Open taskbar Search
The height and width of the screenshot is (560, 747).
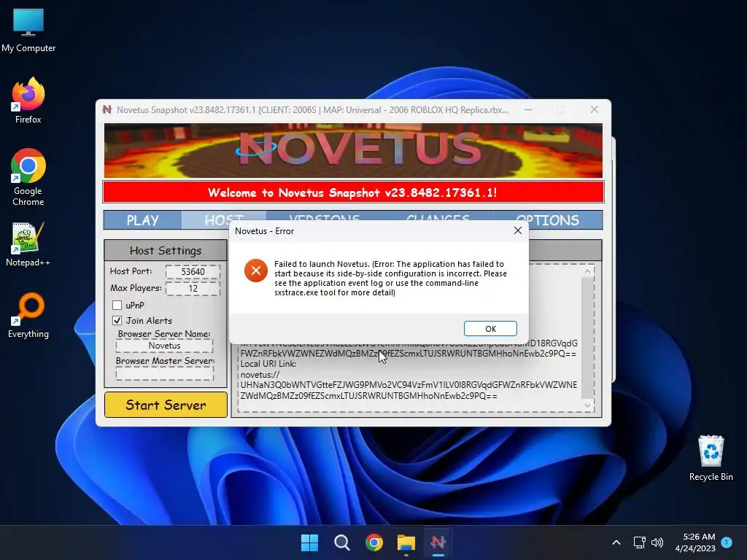341,542
